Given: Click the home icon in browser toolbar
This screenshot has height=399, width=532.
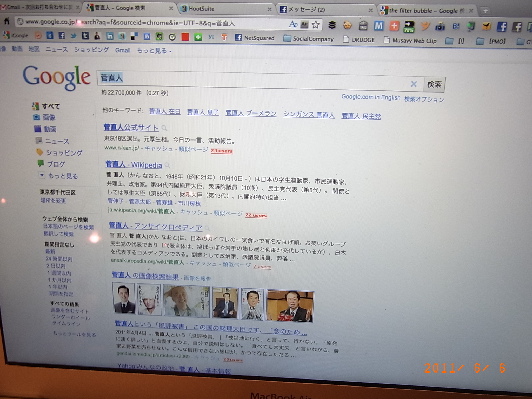Looking at the screenshot, I should 7,21.
